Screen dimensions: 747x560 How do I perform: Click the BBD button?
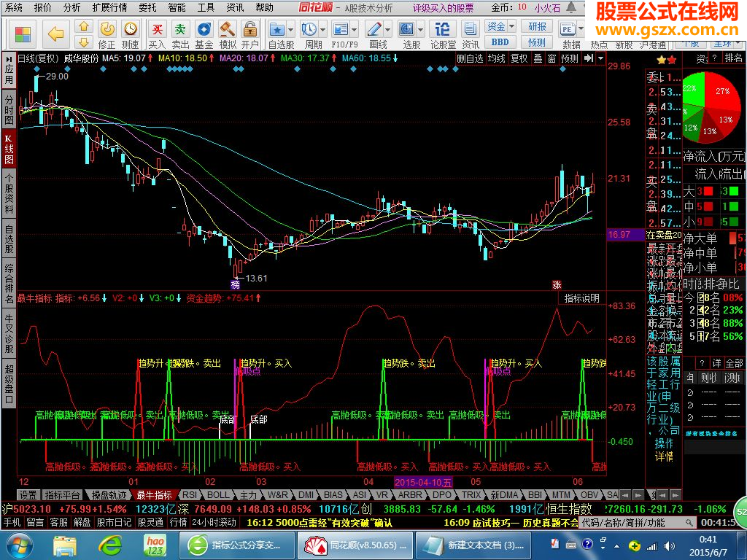click(x=500, y=42)
